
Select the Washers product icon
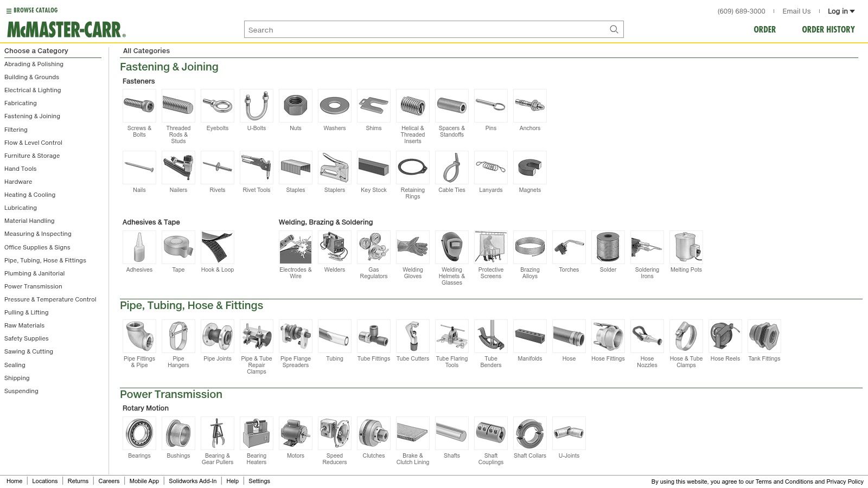click(x=335, y=106)
